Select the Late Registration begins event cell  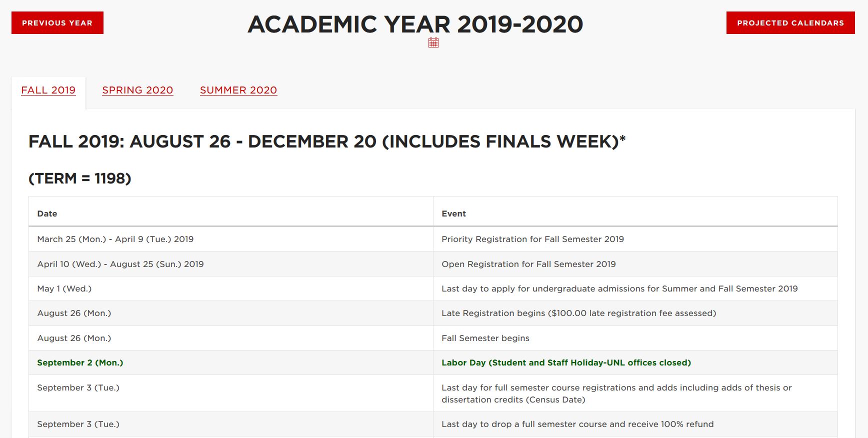pyautogui.click(x=578, y=313)
